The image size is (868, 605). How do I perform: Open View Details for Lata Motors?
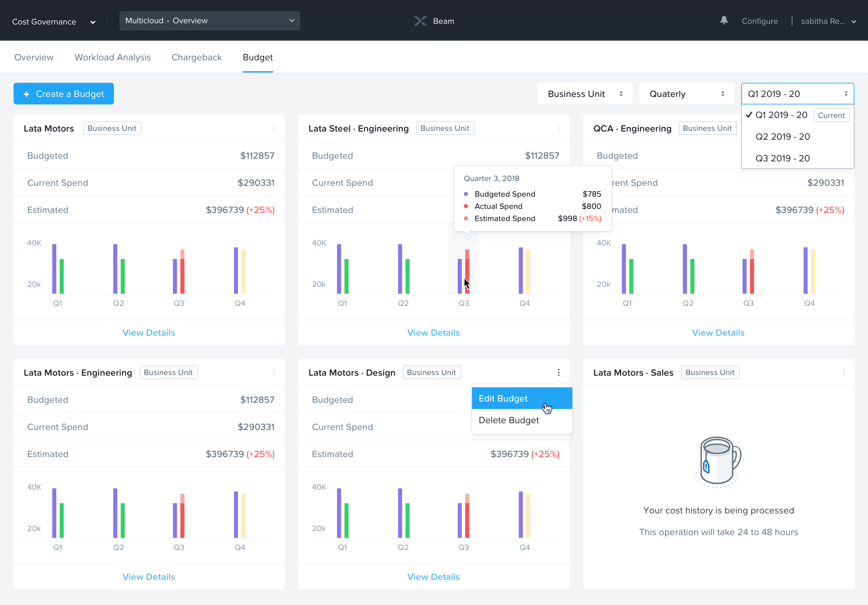pos(149,332)
